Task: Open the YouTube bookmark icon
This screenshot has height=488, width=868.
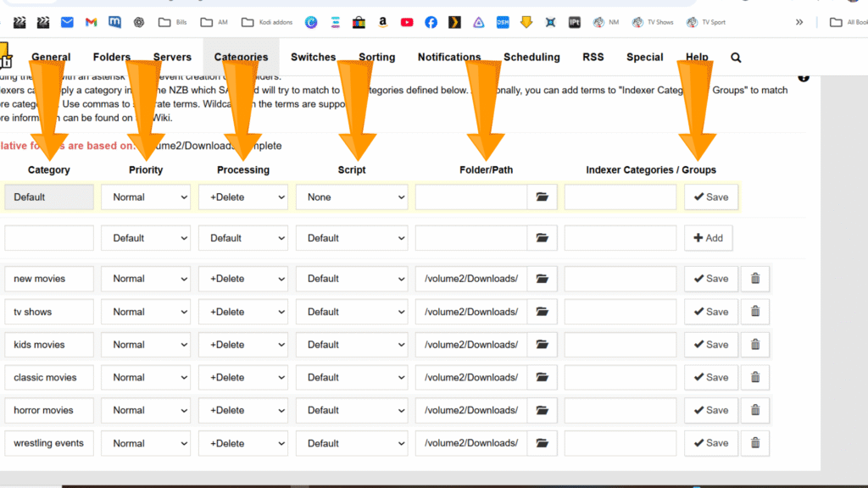Action: [x=407, y=22]
